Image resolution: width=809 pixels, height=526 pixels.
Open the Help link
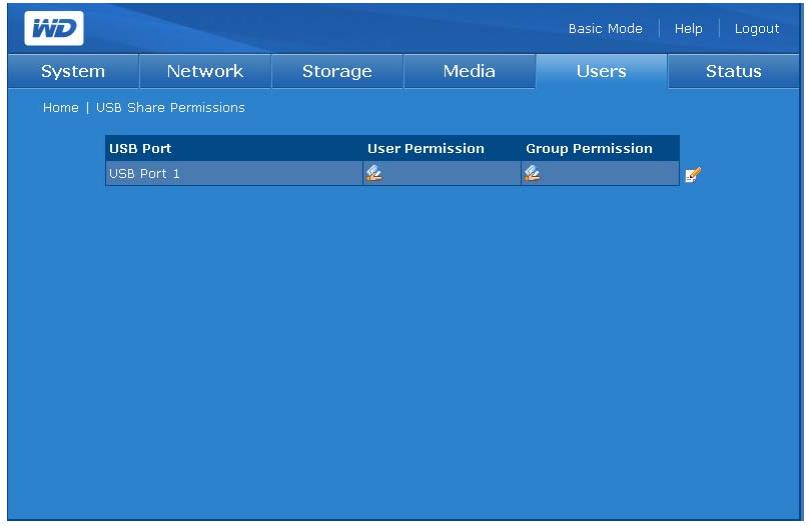(688, 29)
